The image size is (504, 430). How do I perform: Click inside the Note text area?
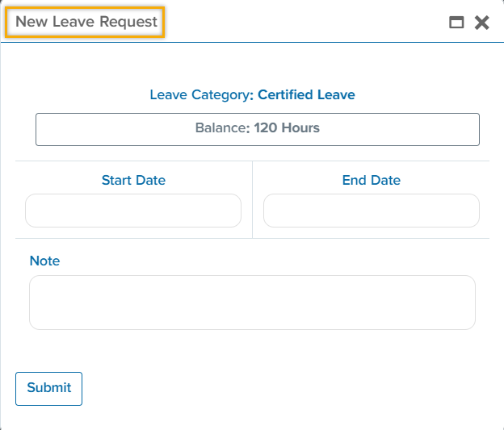click(x=252, y=303)
